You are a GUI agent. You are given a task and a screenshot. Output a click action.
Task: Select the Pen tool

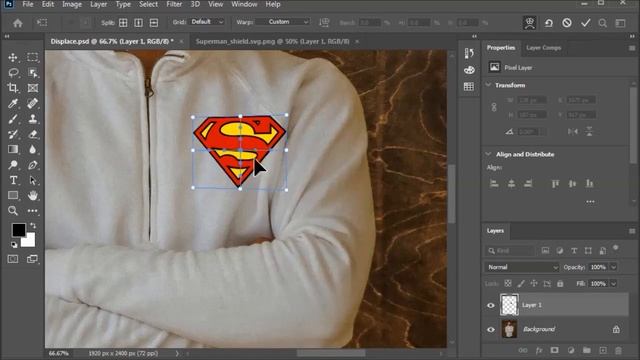pyautogui.click(x=33, y=165)
